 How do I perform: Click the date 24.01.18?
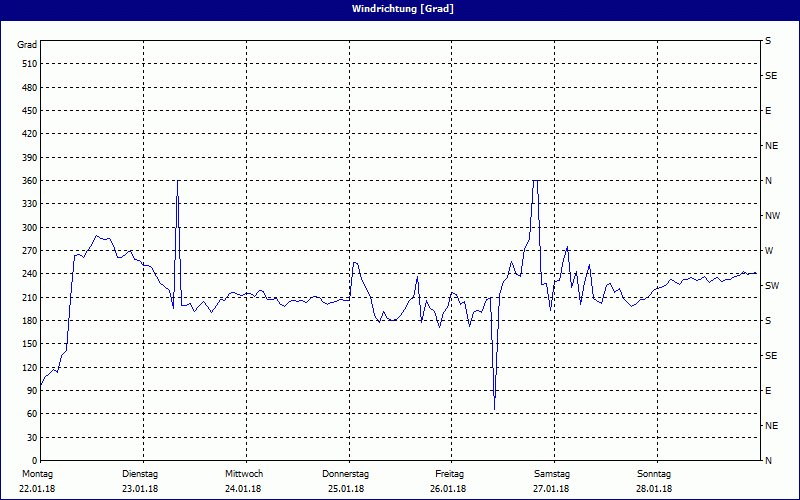point(243,489)
